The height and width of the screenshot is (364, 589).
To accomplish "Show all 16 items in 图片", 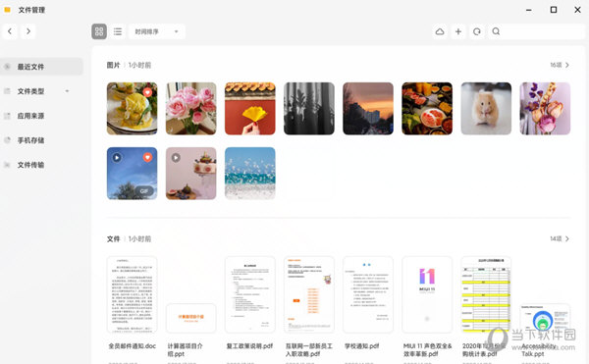I will tap(560, 65).
